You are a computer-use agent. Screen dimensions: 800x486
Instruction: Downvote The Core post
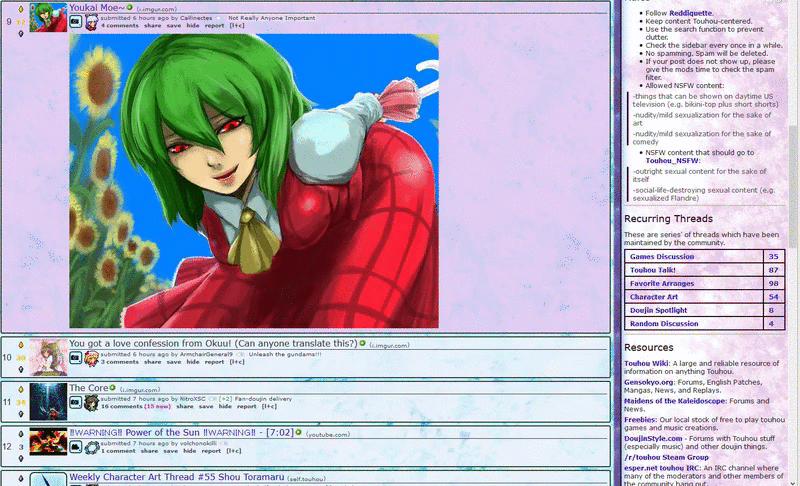click(x=21, y=414)
